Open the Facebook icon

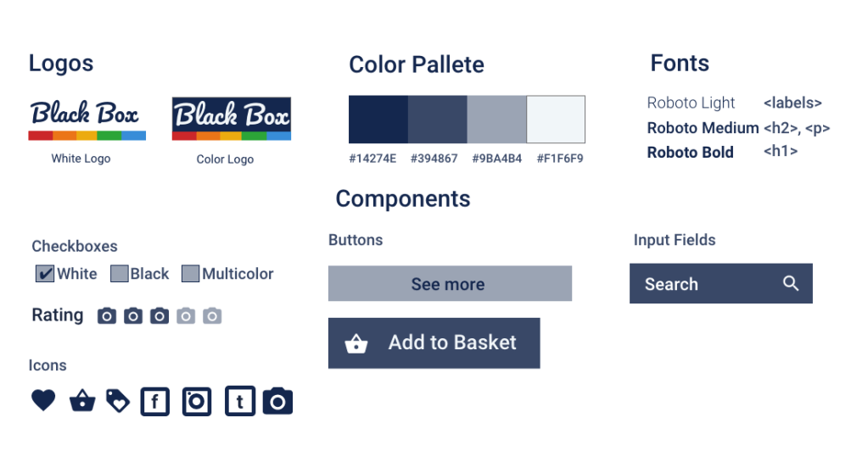(x=154, y=401)
